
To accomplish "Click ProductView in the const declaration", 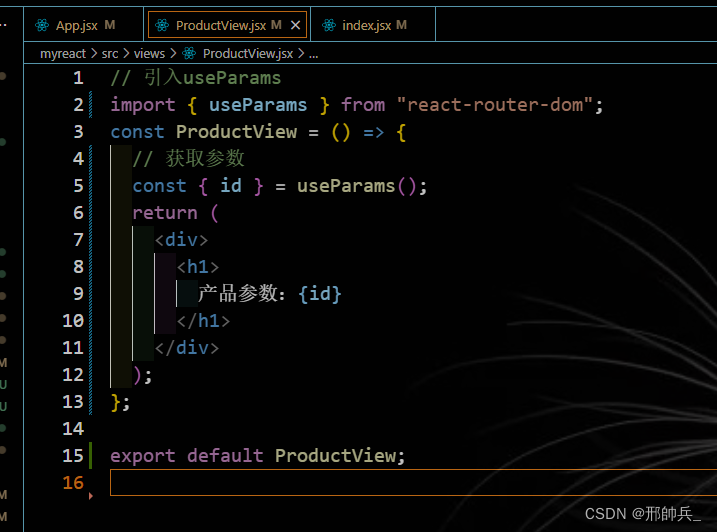I will (236, 132).
